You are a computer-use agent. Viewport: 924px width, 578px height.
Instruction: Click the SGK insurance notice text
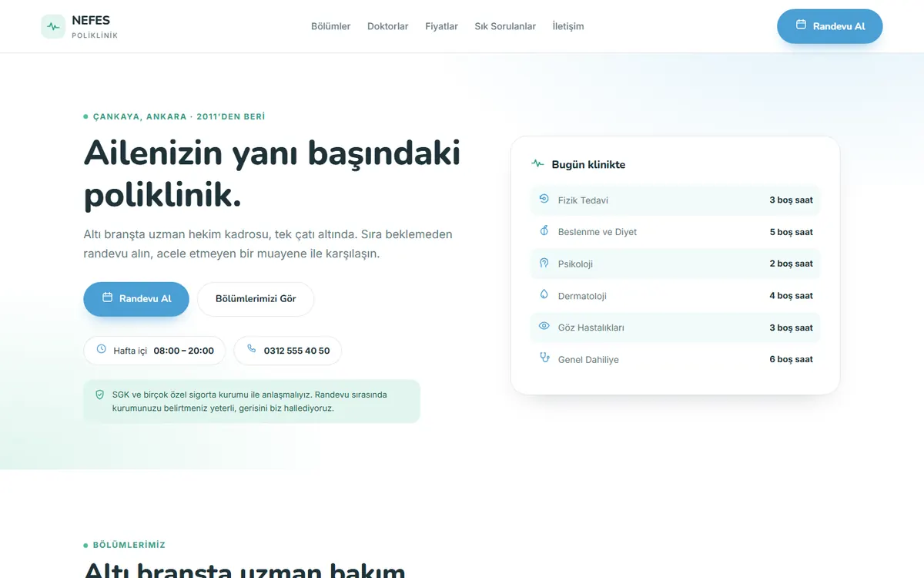tap(249, 402)
